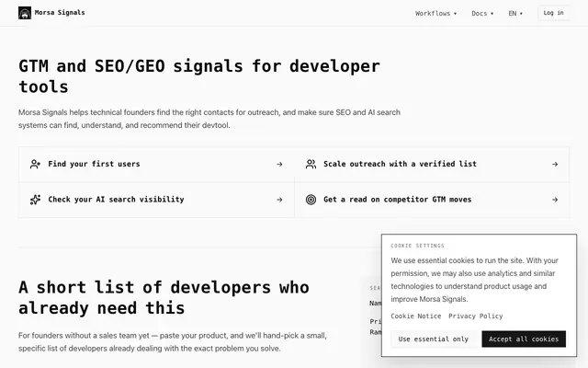588x368 pixels.
Task: Click the add-user icon beside Find your first users
Action: (35, 164)
